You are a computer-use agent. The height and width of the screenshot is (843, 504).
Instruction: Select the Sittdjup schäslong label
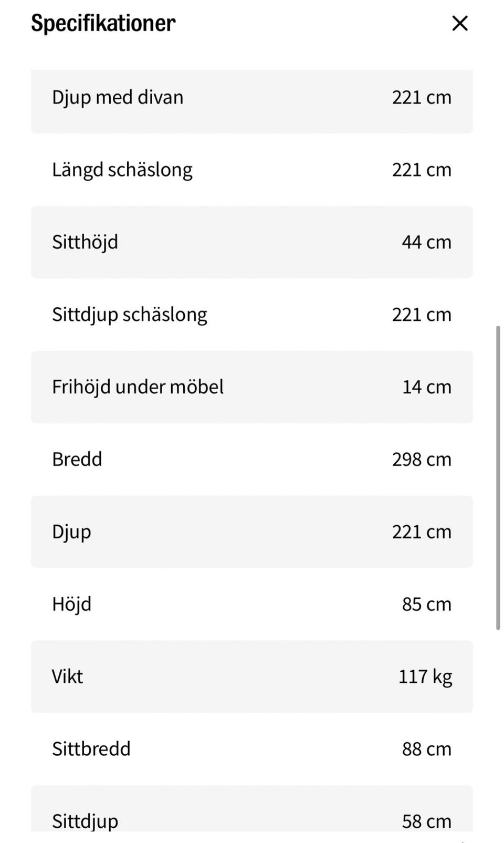129,315
